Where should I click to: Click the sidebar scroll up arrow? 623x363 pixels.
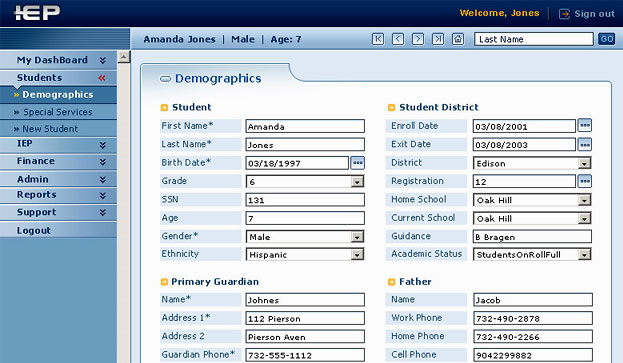[124, 57]
